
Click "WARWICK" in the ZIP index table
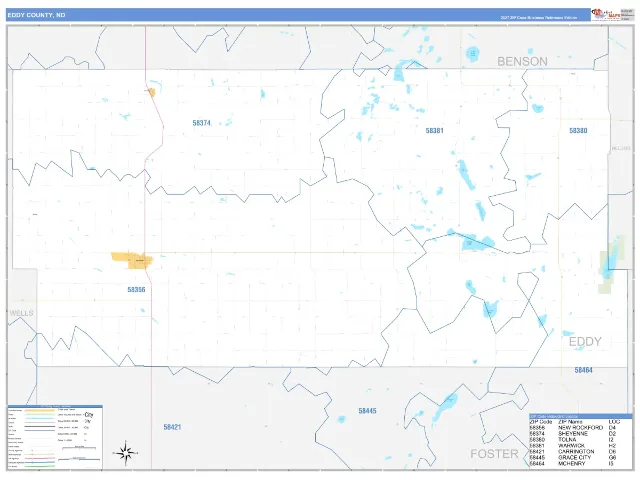click(571, 446)
